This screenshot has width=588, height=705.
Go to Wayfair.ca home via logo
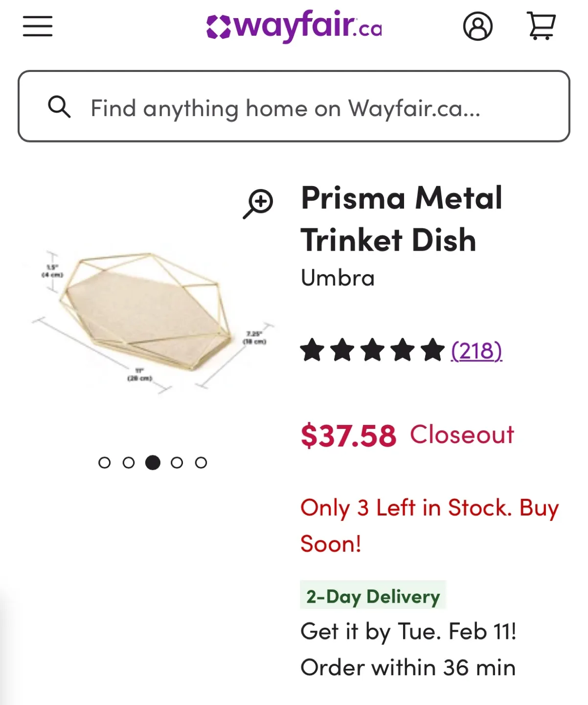[294, 26]
